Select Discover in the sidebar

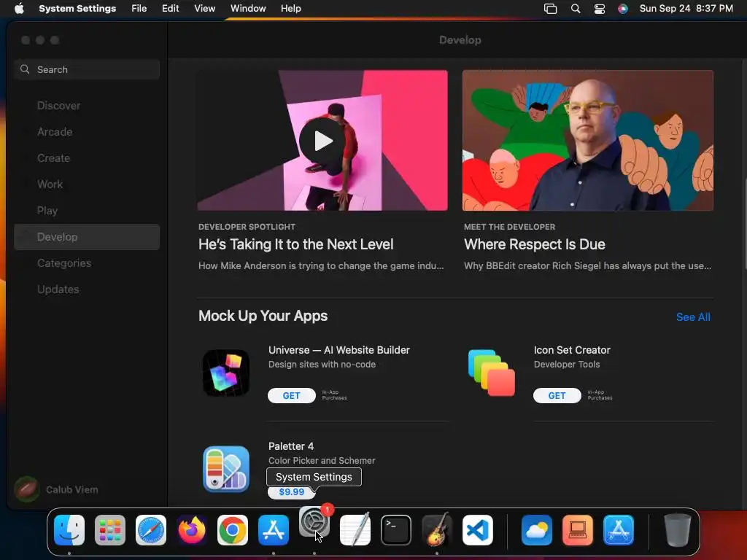point(87,106)
